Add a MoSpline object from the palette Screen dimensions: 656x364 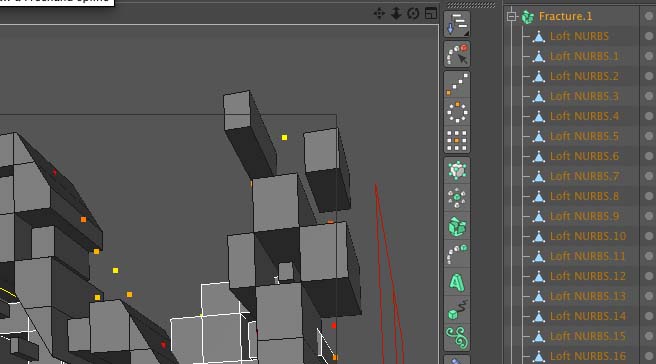pyautogui.click(x=457, y=338)
